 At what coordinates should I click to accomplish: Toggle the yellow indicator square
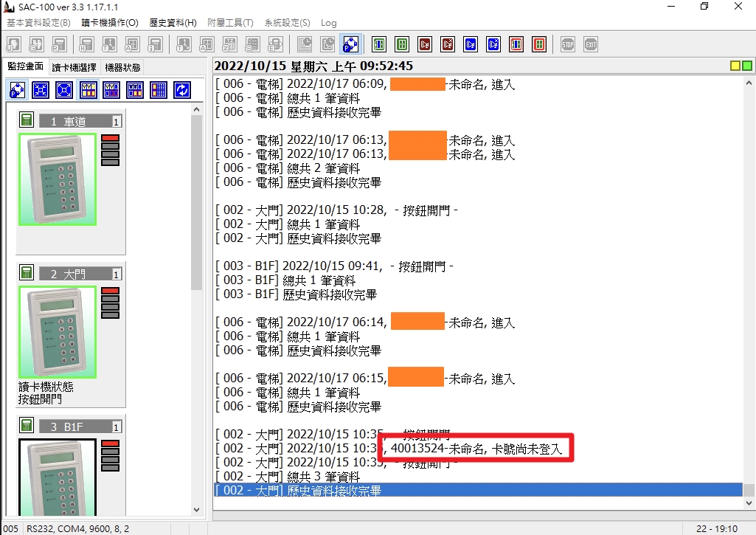point(735,66)
